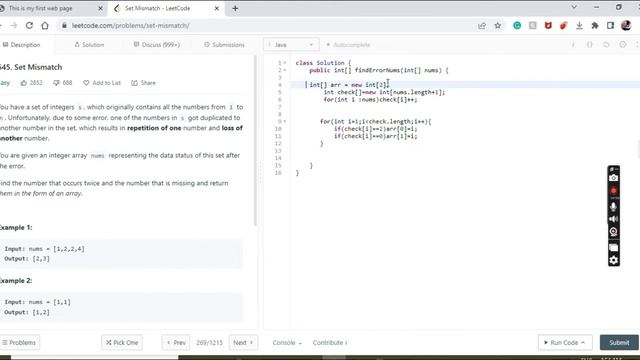Open the recorder folder icon
The image size is (640, 360).
click(613, 247)
